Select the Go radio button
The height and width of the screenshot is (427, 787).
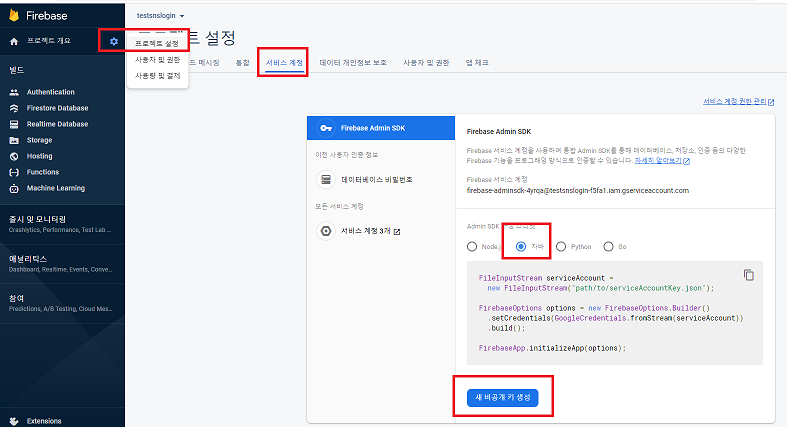click(608, 246)
